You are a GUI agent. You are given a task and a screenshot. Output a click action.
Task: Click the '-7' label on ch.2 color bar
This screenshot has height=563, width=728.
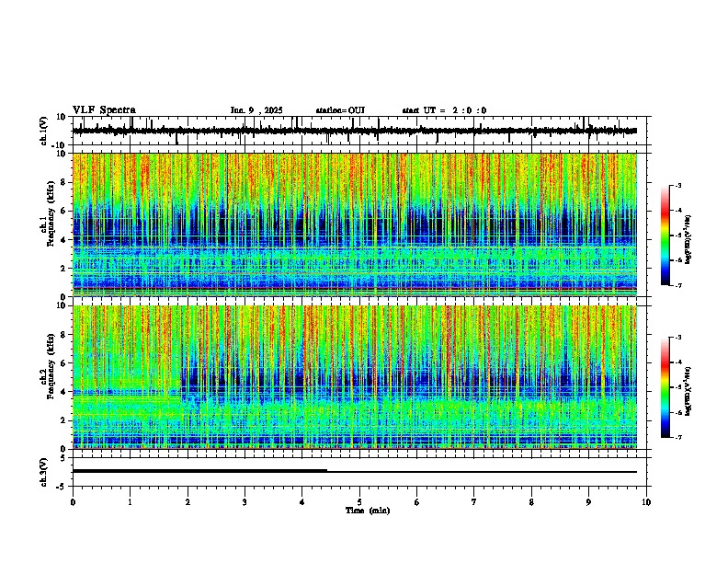pyautogui.click(x=677, y=438)
